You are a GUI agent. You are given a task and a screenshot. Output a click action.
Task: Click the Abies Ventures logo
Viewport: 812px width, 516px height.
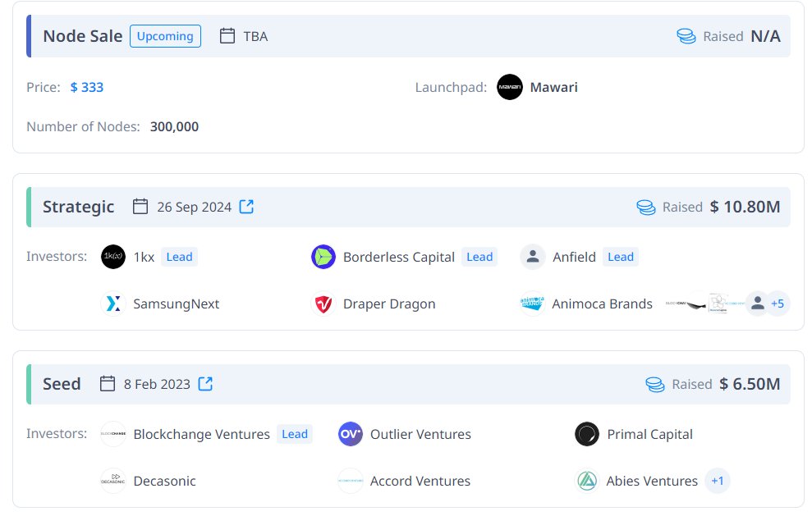pyautogui.click(x=587, y=481)
